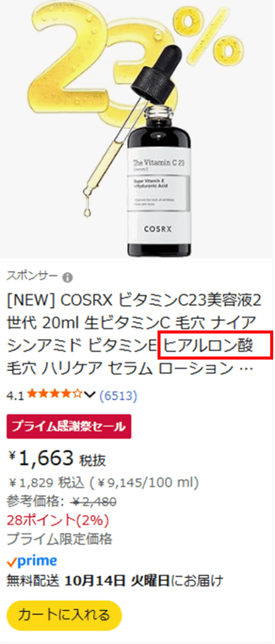Viewport: 275px width, 644px height.
Task: Click the スポンサー label text
Action: tap(32, 276)
